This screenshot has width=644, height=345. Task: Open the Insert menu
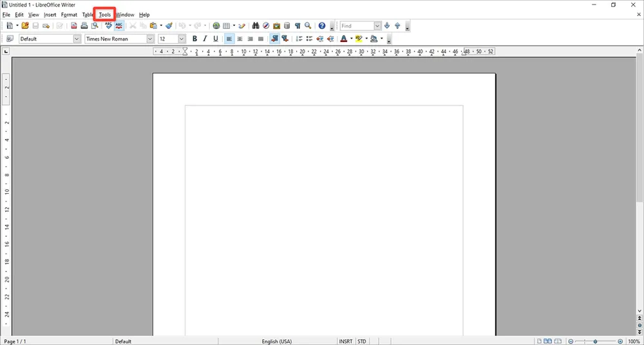tap(50, 15)
